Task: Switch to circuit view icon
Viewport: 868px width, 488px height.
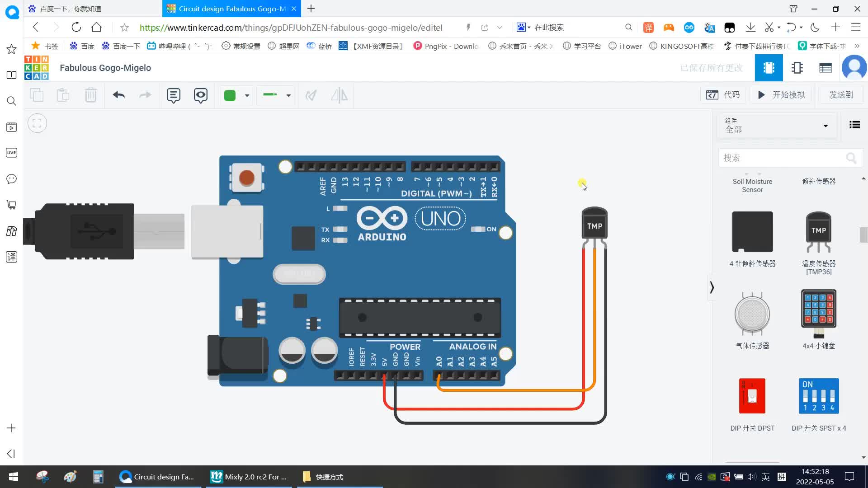Action: coord(769,68)
